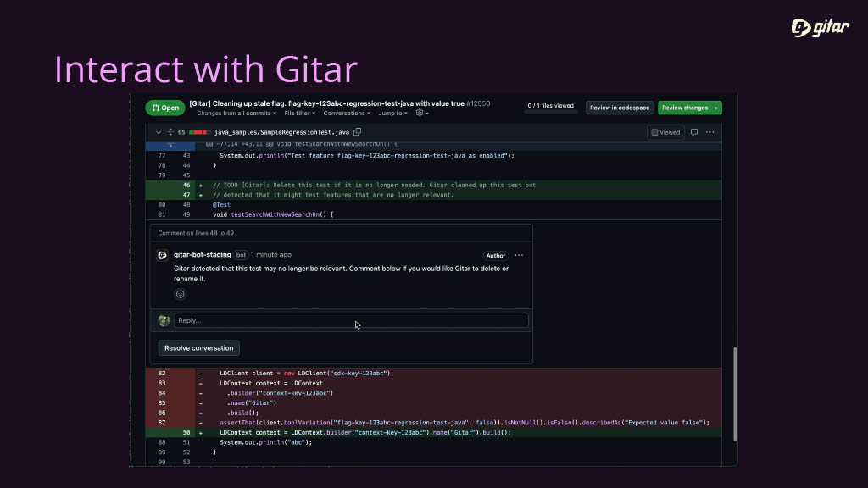Click the 1 minute ago timestamp
The image size is (868, 488).
pos(271,254)
